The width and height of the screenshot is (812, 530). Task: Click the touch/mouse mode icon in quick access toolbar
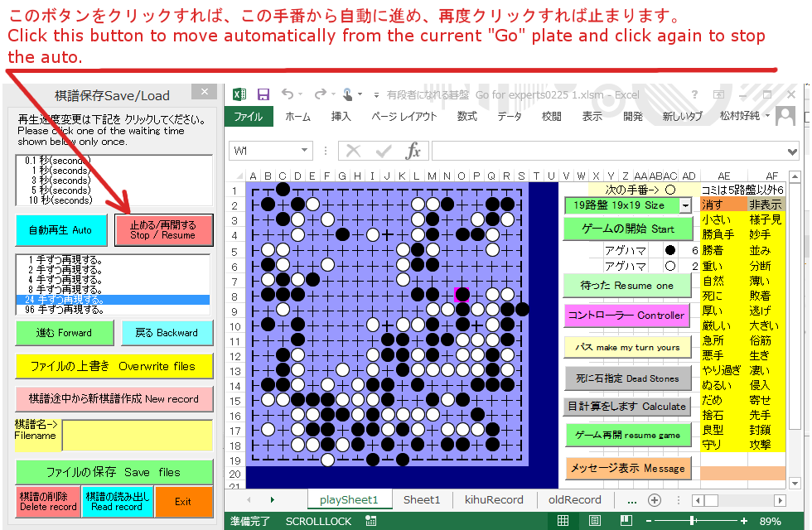[x=348, y=94]
